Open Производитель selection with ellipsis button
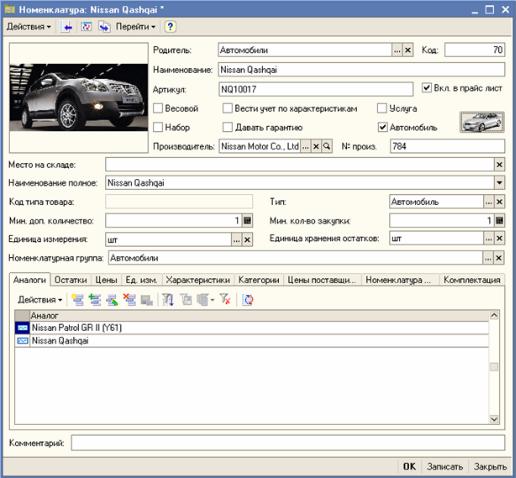The height and width of the screenshot is (478, 516). coord(306,146)
